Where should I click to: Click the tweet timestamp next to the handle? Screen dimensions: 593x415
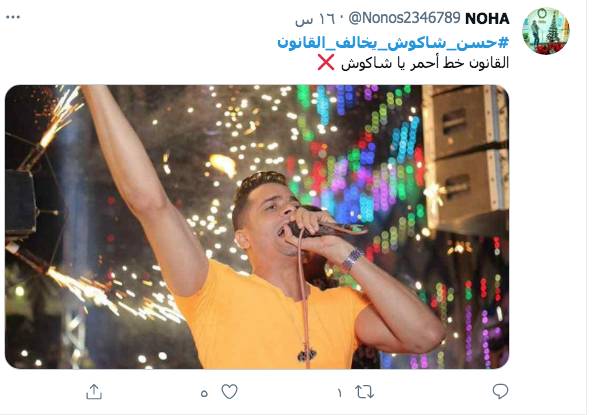pyautogui.click(x=315, y=19)
